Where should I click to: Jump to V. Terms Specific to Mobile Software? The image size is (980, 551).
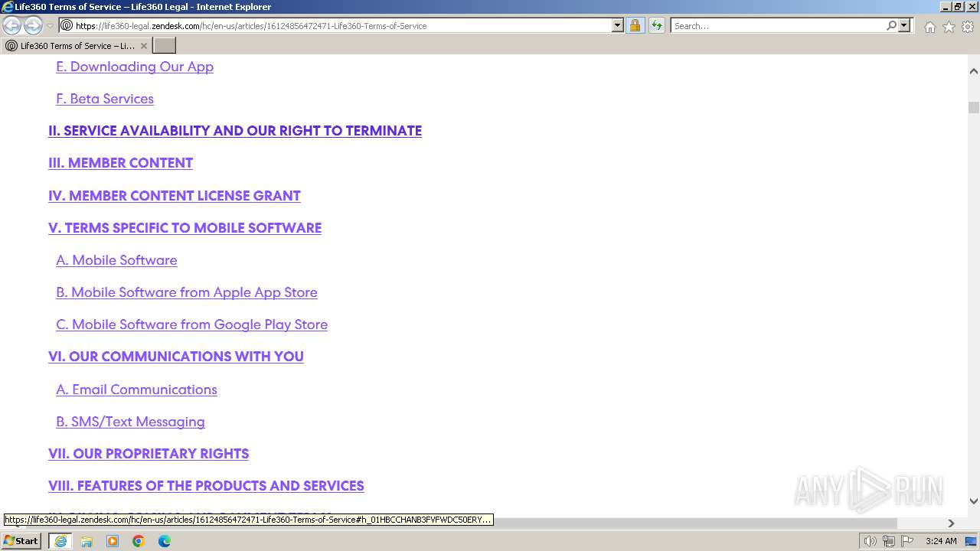[185, 228]
